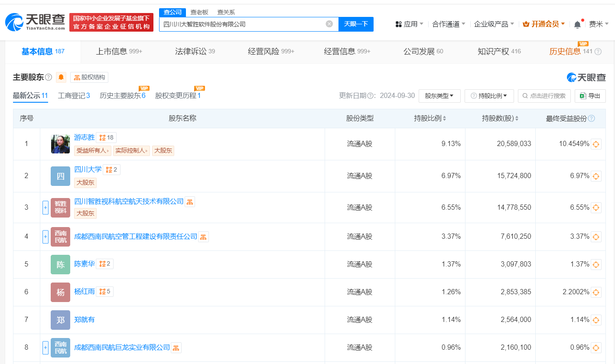Open the 股东类型 filter dropdown
615x364 pixels.
click(439, 96)
